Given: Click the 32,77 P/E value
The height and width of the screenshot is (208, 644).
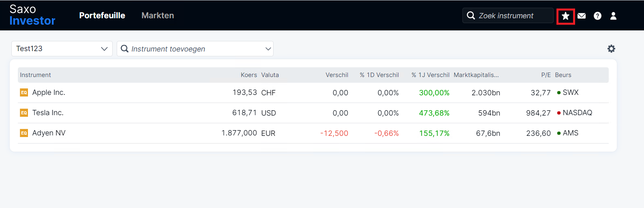Looking at the screenshot, I should pos(541,93).
